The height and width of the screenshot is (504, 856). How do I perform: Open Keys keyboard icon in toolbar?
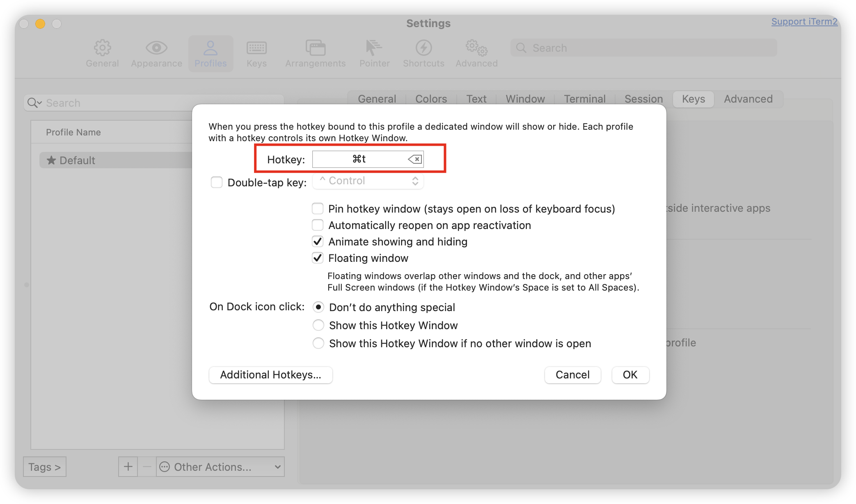click(x=256, y=48)
